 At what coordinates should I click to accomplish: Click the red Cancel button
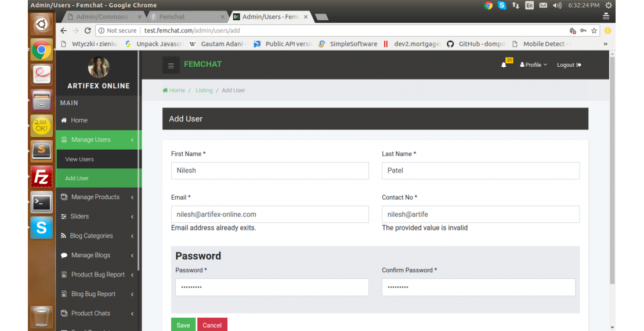click(x=212, y=325)
